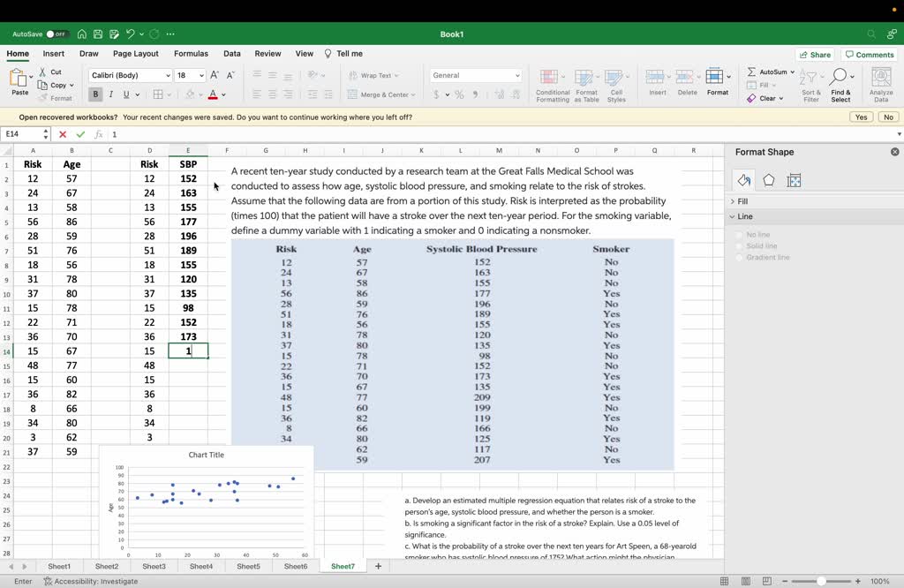Click Yes to keep working on recovered workbooks
The height and width of the screenshot is (588, 904).
click(x=861, y=116)
